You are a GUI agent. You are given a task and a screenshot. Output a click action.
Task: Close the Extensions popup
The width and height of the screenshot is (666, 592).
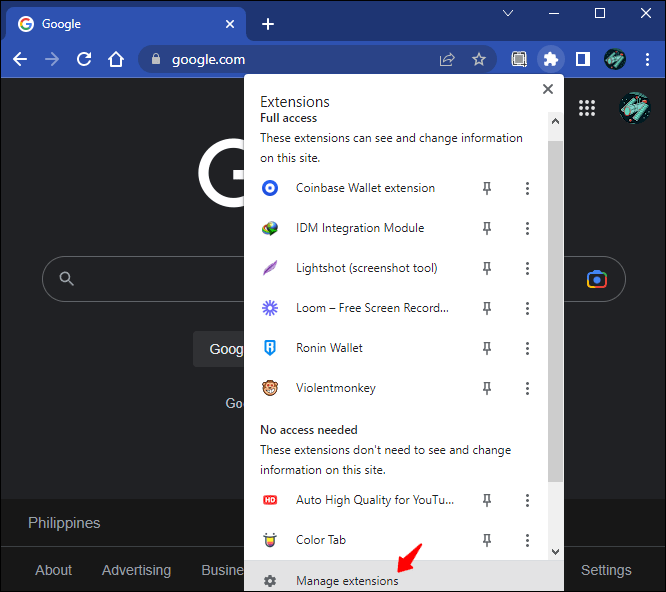[547, 89]
